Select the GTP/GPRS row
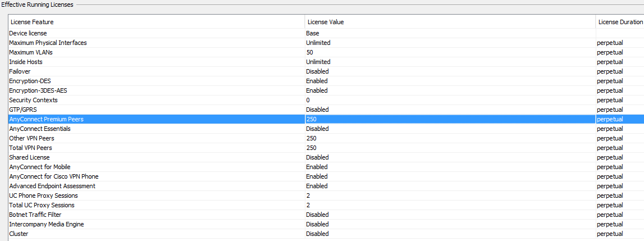 326,110
